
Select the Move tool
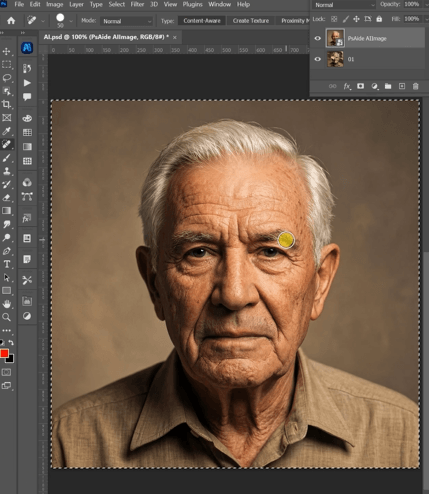[x=6, y=51]
